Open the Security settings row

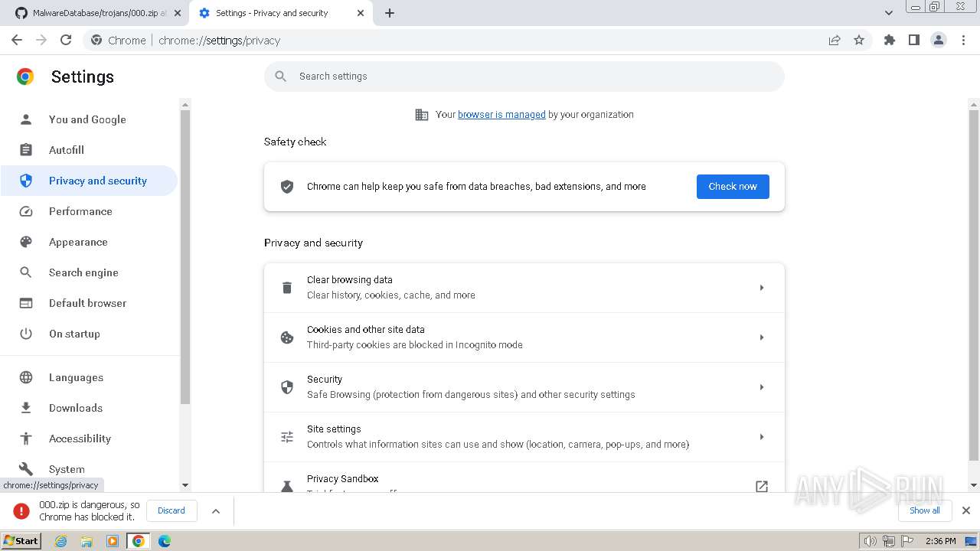tap(524, 387)
